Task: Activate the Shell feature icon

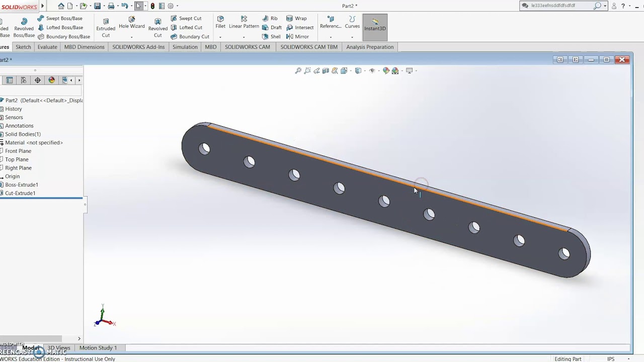Action: [x=272, y=37]
